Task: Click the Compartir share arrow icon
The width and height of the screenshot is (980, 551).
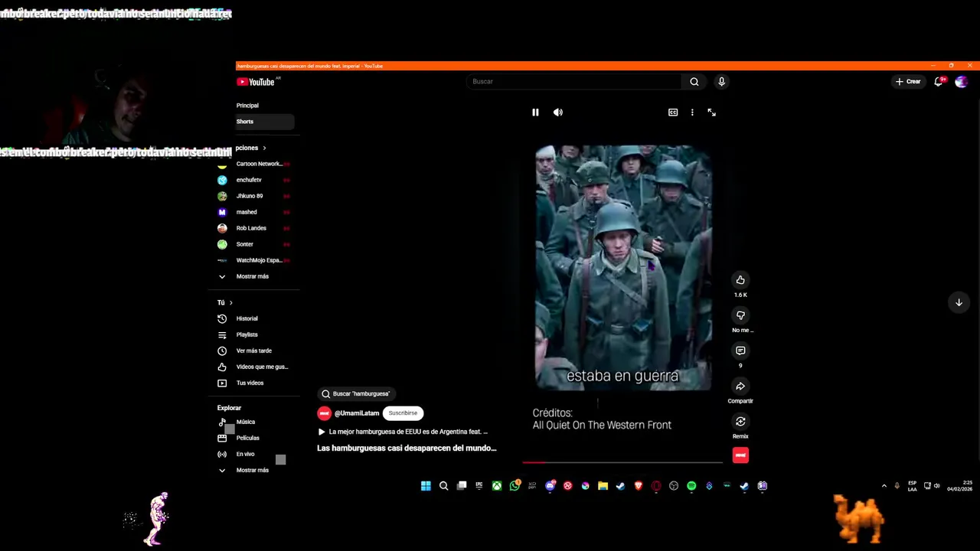Action: coord(740,386)
